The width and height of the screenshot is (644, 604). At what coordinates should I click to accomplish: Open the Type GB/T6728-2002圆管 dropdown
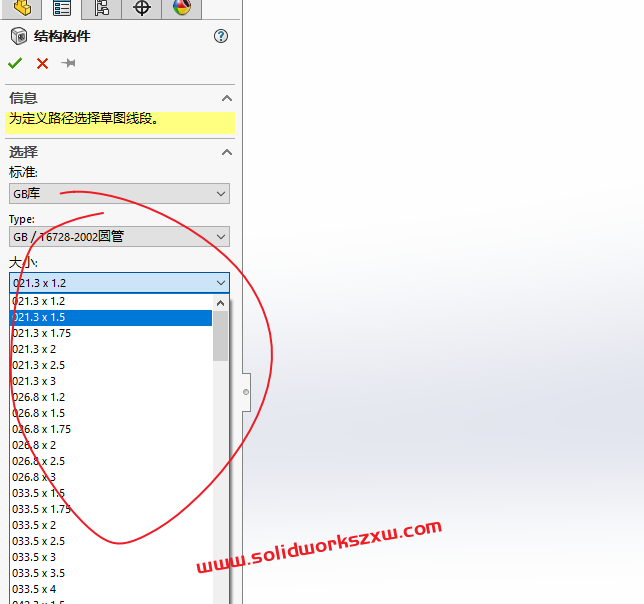pos(119,237)
